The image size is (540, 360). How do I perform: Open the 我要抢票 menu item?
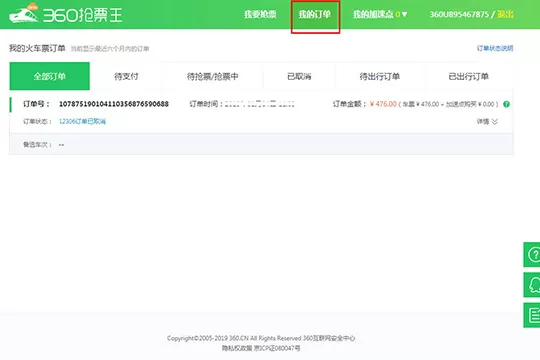click(x=260, y=14)
